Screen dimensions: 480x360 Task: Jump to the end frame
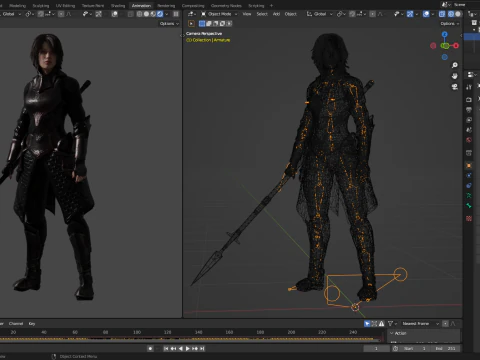tap(202, 348)
